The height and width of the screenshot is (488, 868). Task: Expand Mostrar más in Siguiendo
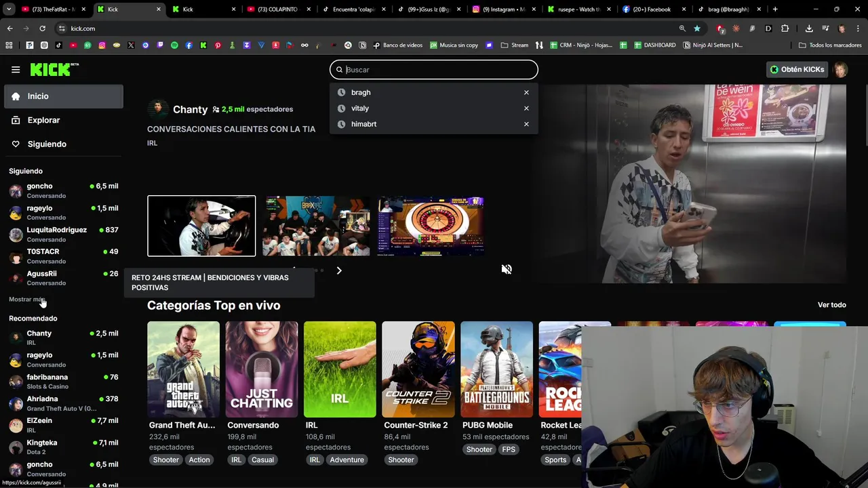click(27, 299)
